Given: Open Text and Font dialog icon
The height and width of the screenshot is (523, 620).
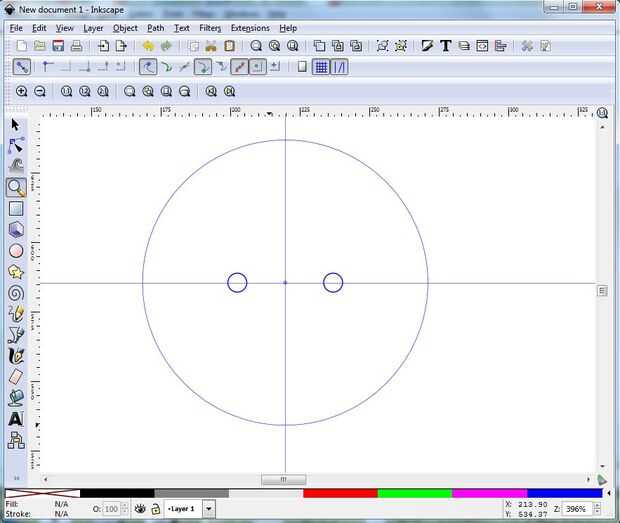Looking at the screenshot, I should click(x=446, y=46).
